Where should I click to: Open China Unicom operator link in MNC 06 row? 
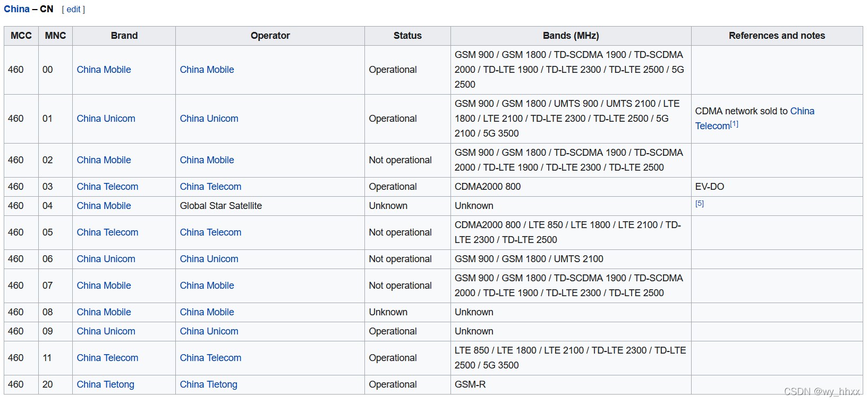click(x=209, y=259)
